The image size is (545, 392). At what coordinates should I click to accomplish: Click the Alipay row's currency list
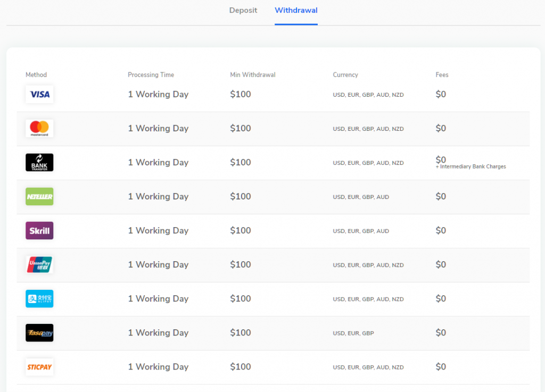368,299
